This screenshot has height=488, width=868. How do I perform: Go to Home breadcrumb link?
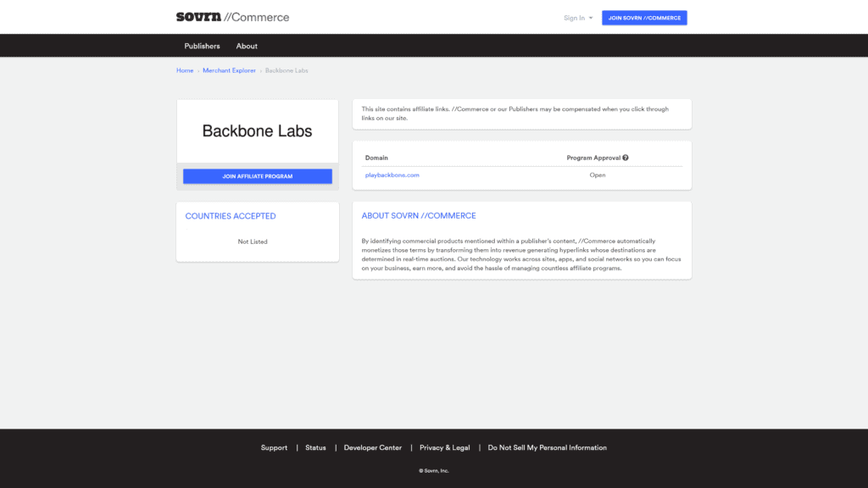[x=185, y=71]
